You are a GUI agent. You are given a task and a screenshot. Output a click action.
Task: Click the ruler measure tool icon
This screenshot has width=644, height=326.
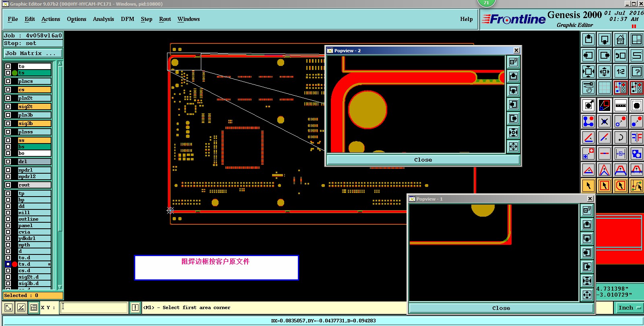click(621, 105)
